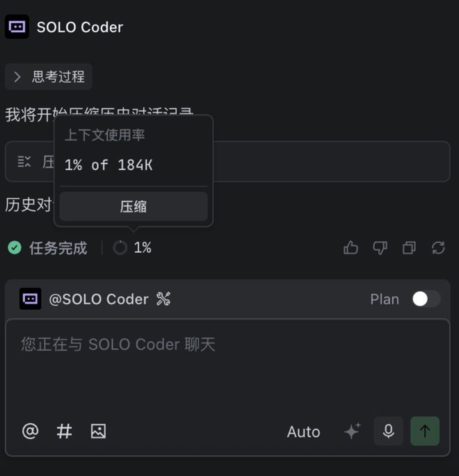Image resolution: width=459 pixels, height=476 pixels.
Task: Open the tools icon beside @SOLO Coder
Action: [163, 299]
